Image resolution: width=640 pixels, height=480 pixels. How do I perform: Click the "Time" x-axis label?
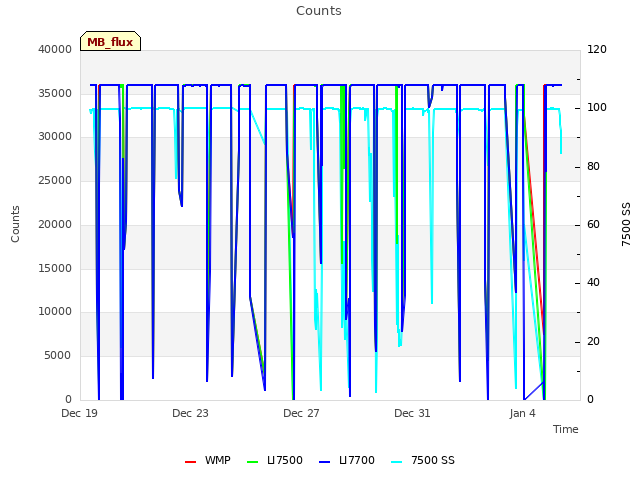pos(566,429)
